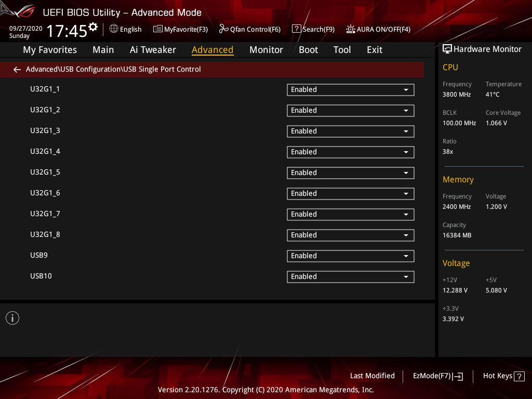Click the CPU temperature value 41°C
The width and height of the screenshot is (532, 399).
pyautogui.click(x=493, y=95)
